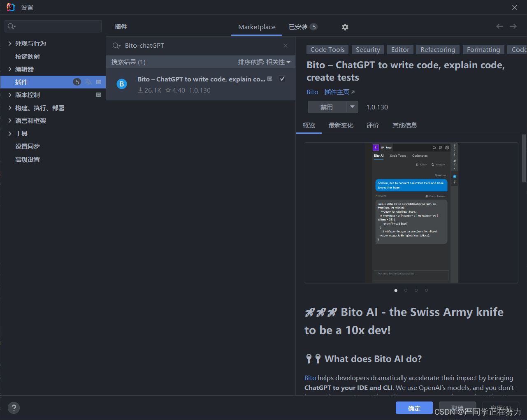This screenshot has height=420, width=527.
Task: Click the plugin description scrollbar
Action: coord(524,158)
